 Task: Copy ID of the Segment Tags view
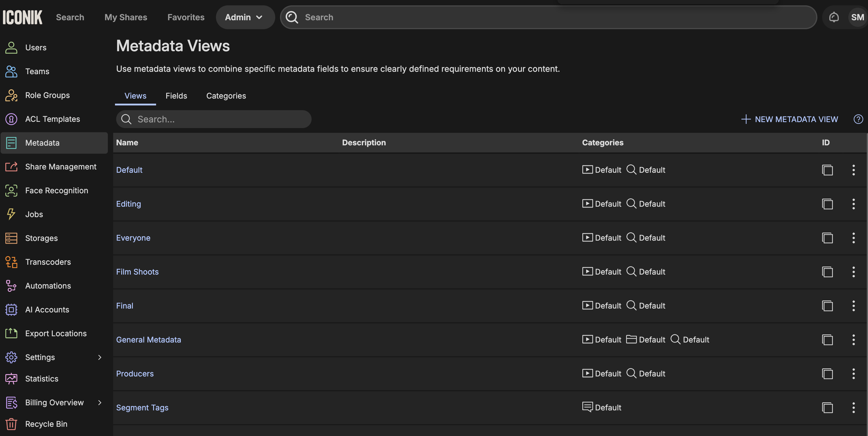827,407
